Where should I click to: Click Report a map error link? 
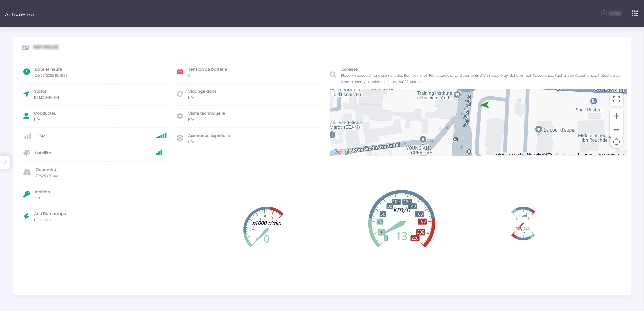pos(610,154)
